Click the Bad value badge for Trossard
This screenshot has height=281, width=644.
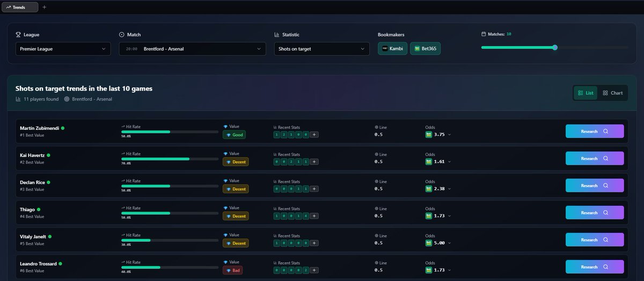tap(232, 270)
